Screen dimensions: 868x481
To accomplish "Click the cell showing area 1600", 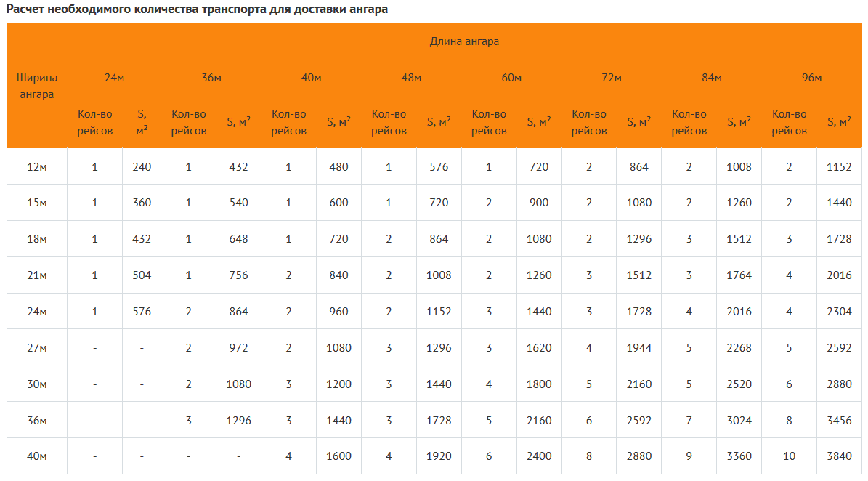I will click(338, 456).
